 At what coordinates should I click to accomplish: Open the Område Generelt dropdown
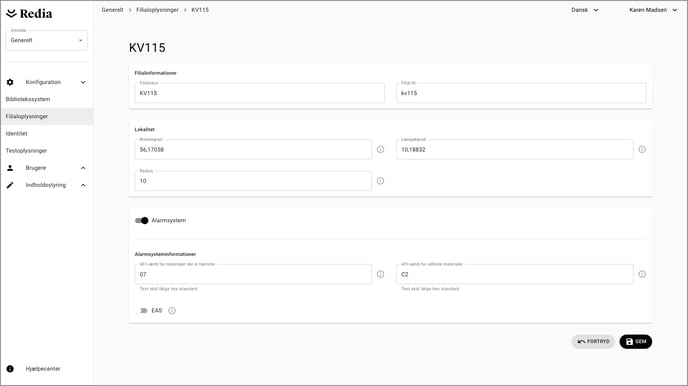click(x=47, y=40)
